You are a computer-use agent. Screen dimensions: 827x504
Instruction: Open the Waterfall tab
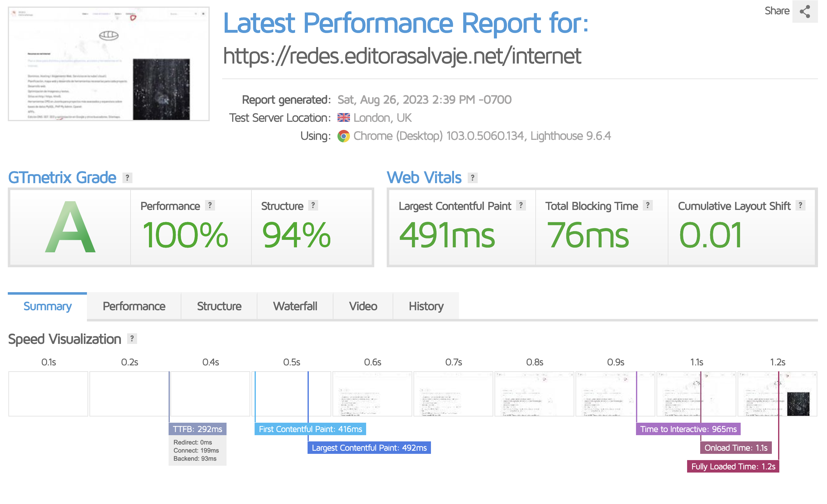295,306
